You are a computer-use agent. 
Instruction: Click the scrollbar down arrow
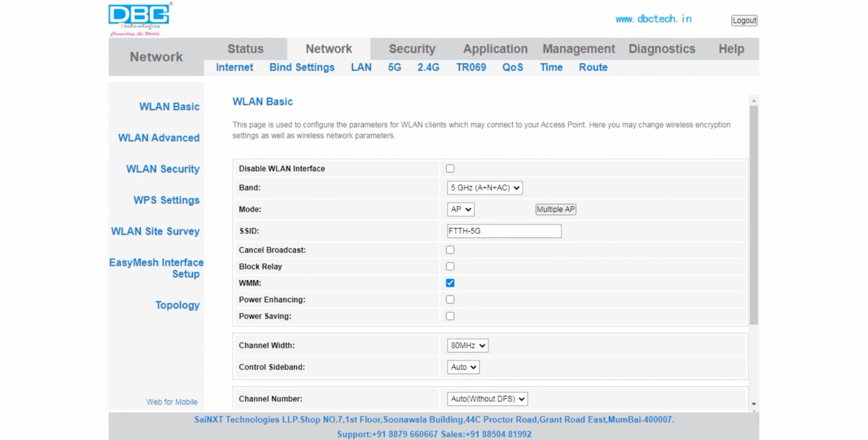[753, 404]
